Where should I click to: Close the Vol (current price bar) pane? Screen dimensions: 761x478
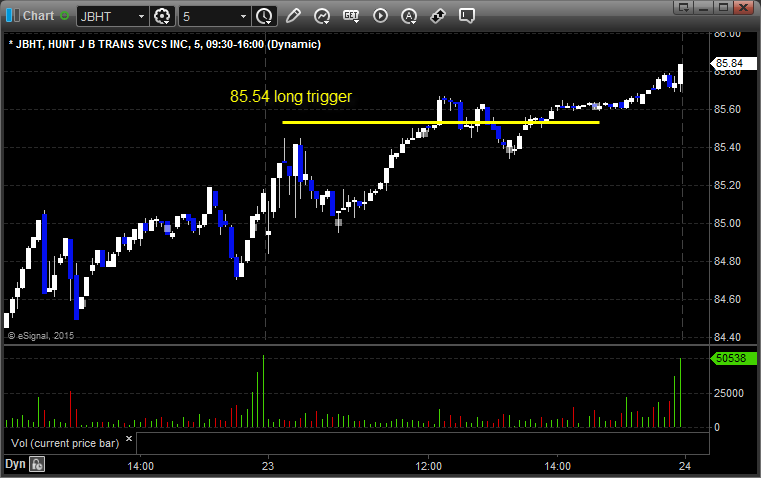129,439
